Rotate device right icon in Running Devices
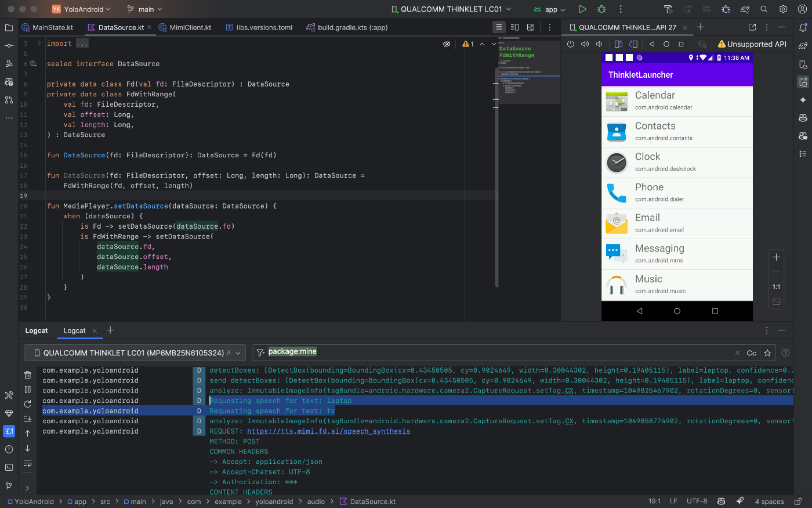 click(x=633, y=44)
